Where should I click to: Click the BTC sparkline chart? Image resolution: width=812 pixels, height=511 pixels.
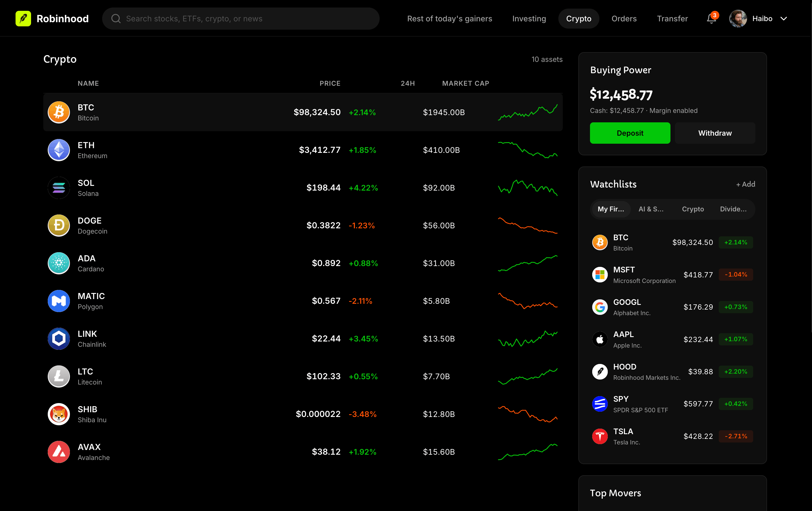tap(528, 112)
